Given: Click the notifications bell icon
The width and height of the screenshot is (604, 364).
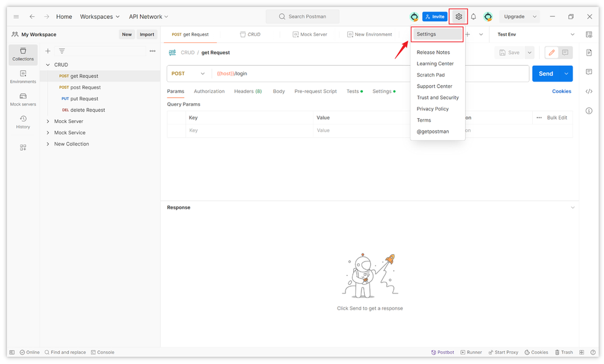Looking at the screenshot, I should (474, 17).
